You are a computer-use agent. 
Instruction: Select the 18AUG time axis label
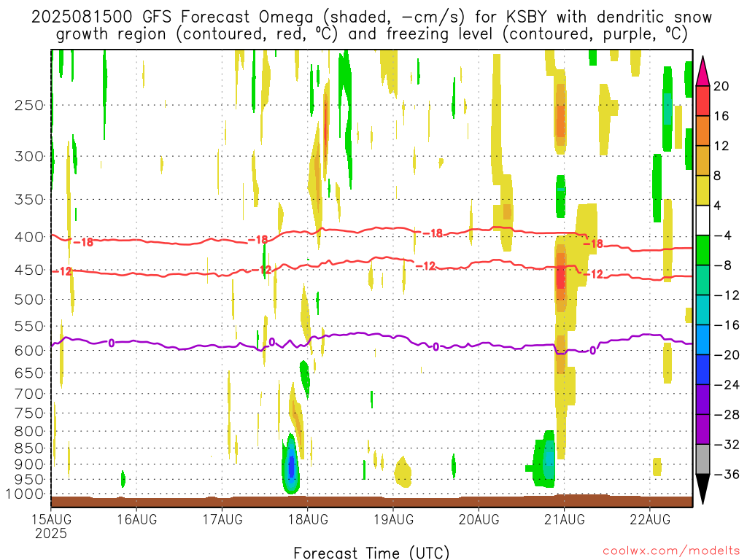[x=308, y=519]
